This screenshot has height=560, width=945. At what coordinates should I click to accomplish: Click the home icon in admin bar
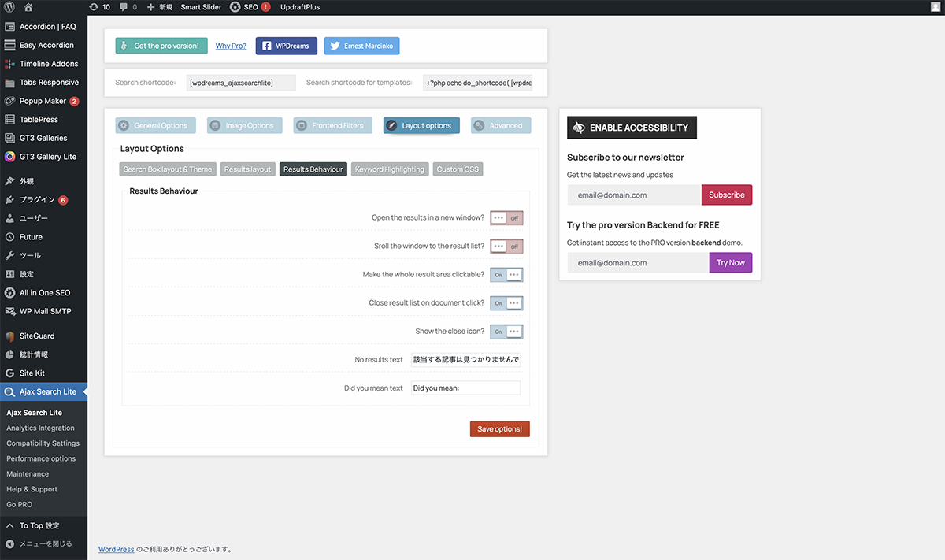28,7
